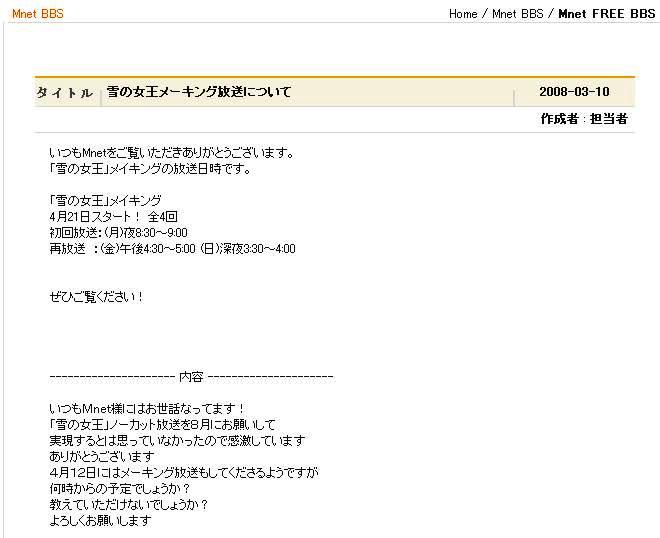The image size is (660, 538).
Task: Click the line 実現するとは思っていなかったので感激しています
Action: (x=177, y=440)
